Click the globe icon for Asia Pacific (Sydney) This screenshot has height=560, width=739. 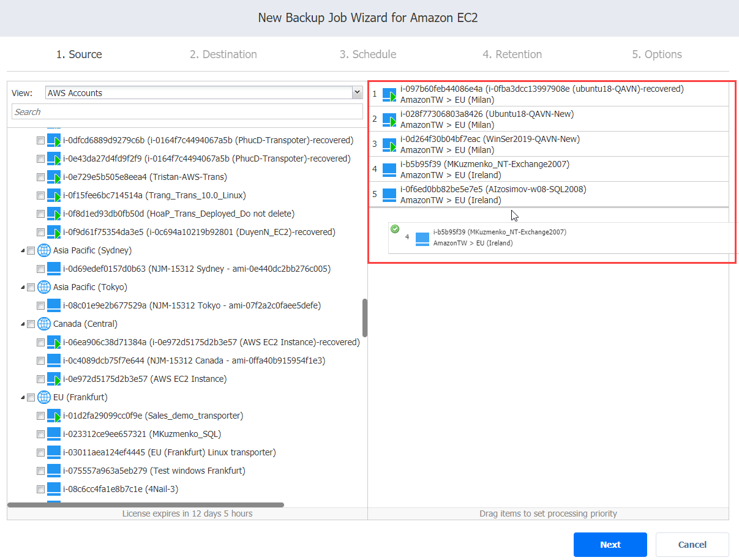coord(44,250)
